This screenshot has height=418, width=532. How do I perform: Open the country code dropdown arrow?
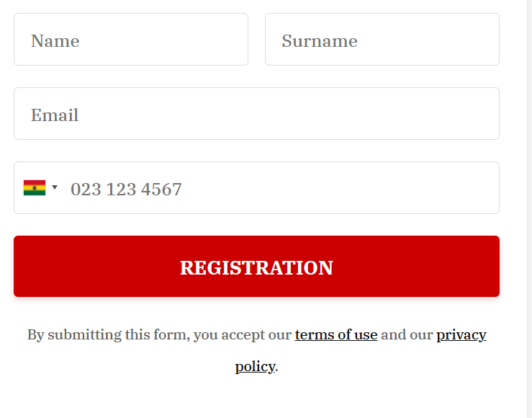click(55, 187)
